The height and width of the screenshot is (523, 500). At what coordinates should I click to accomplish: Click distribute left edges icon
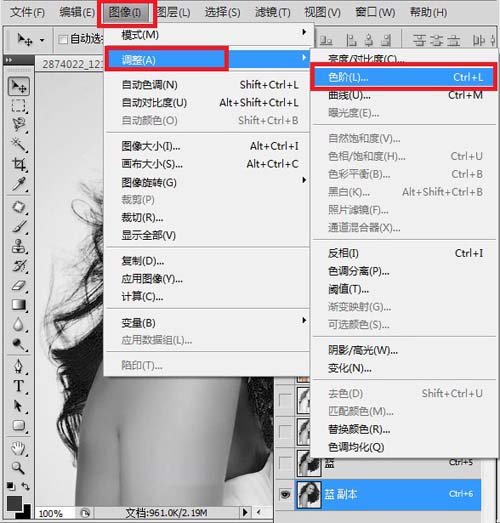click(x=478, y=41)
